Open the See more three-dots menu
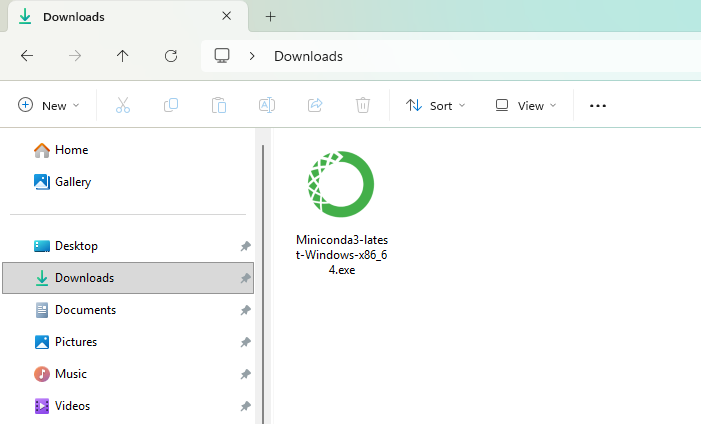 pos(598,106)
